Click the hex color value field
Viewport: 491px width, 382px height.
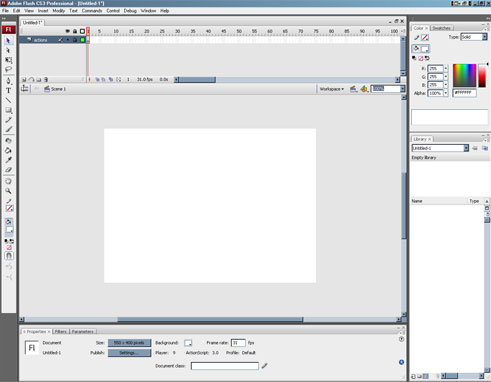(x=464, y=93)
